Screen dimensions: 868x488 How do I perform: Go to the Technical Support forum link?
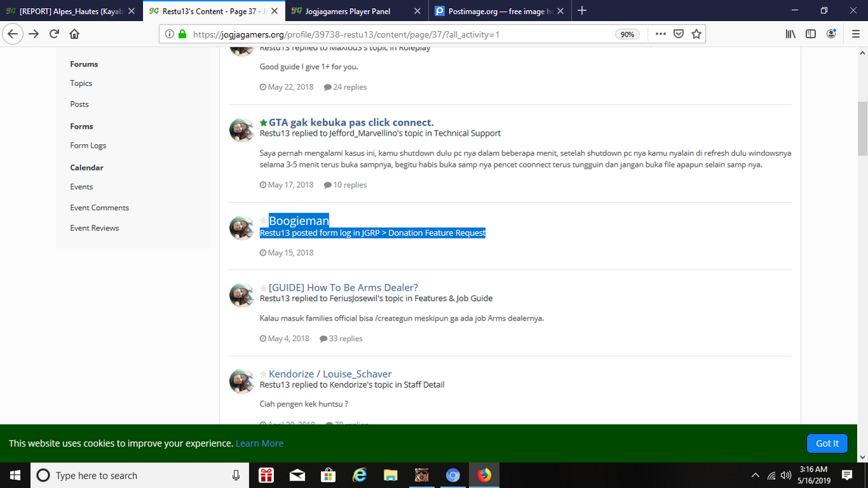(x=467, y=134)
